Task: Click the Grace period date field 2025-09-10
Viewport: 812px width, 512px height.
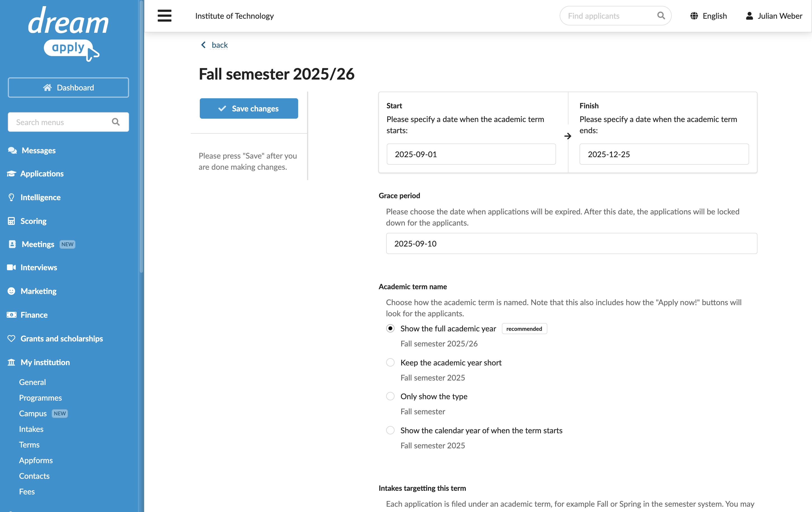Action: coord(572,243)
